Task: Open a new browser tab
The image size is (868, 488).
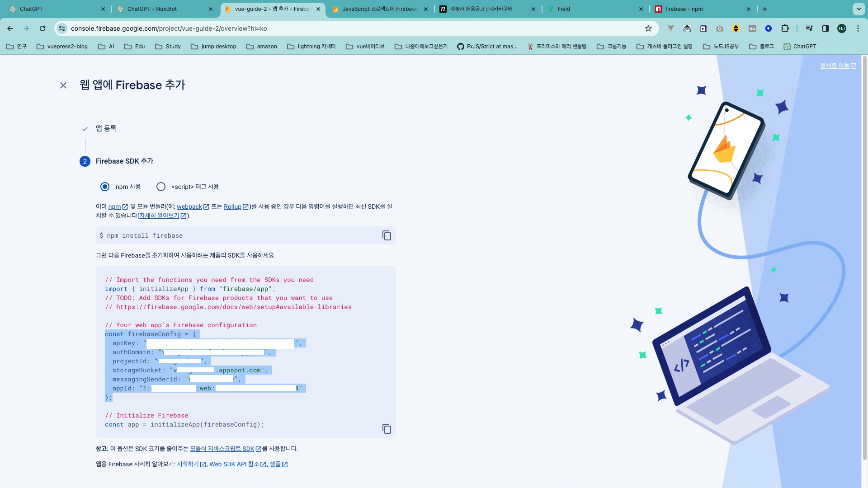Action: click(765, 9)
